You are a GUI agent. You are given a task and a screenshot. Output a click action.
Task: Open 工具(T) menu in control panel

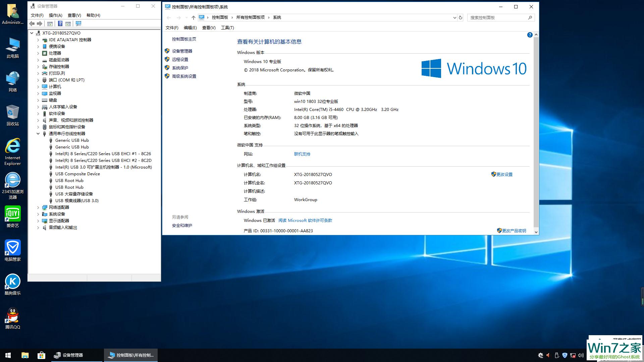click(x=227, y=27)
